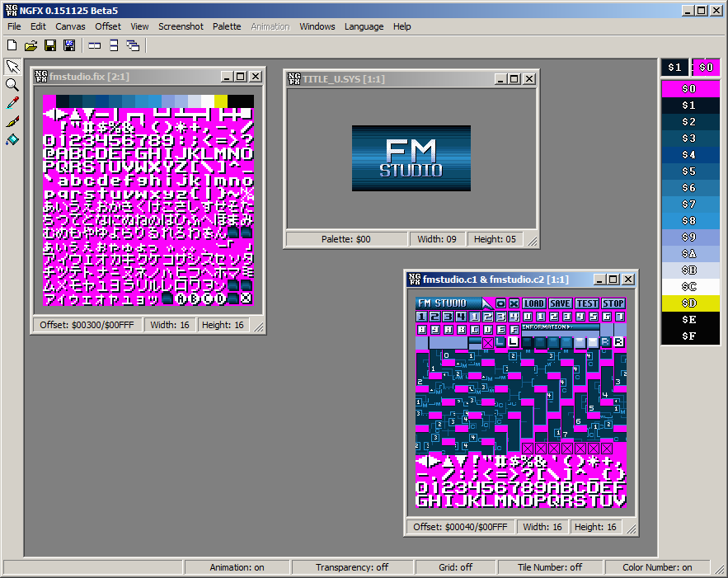This screenshot has width=728, height=578.
Task: Select palette color $3
Action: point(690,139)
